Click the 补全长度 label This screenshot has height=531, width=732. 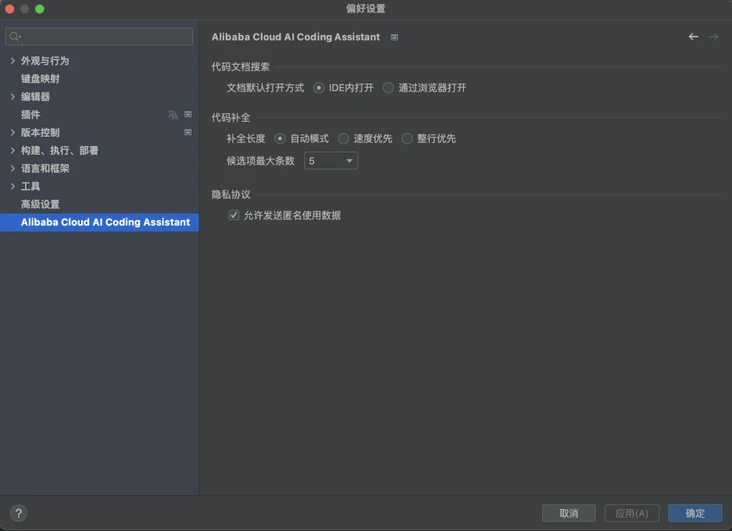[x=246, y=139]
